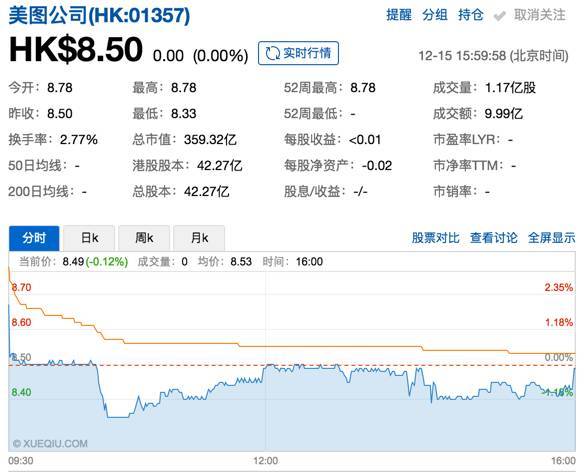Click the 12-15 15:59:58 (北京时间) timestamp
The height and width of the screenshot is (472, 588).
click(x=493, y=56)
